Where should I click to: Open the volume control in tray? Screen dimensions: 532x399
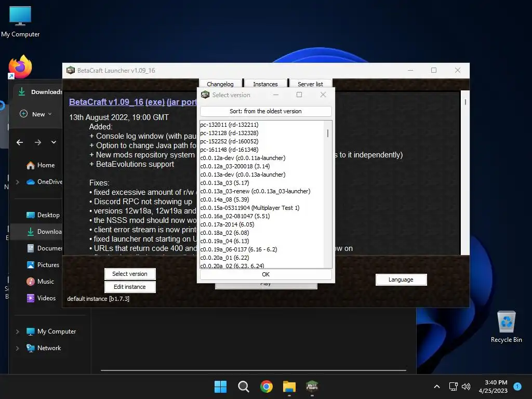pyautogui.click(x=466, y=387)
